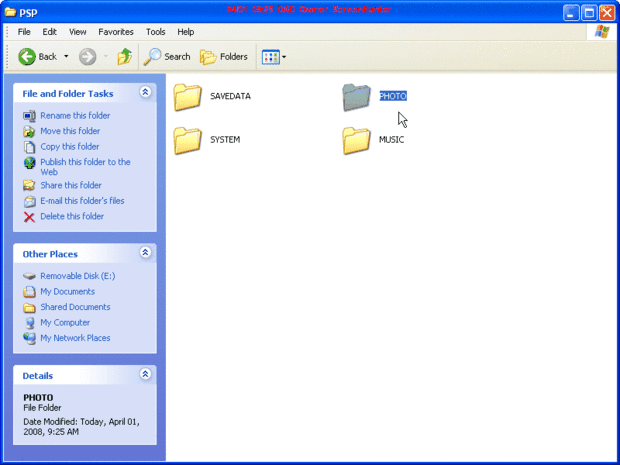Click the PSP title bar folder icon
This screenshot has height=465, width=620.
point(10,11)
